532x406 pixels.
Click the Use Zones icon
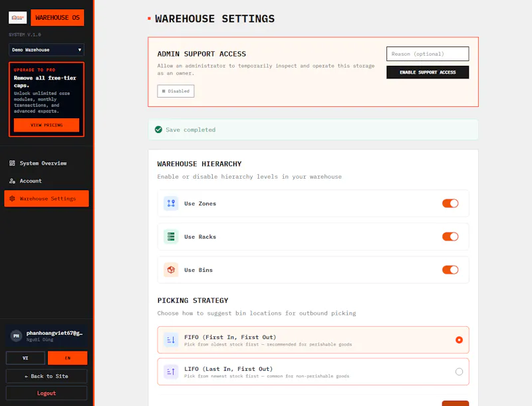tap(171, 203)
